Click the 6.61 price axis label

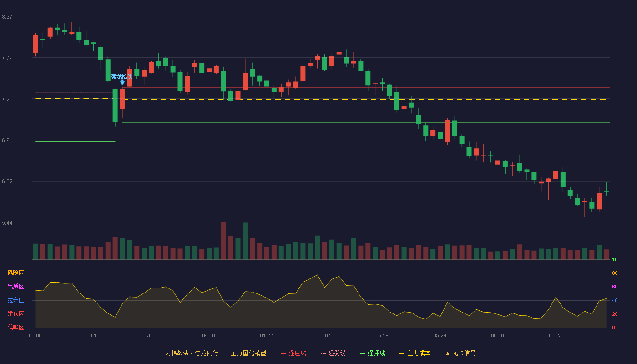point(7,141)
